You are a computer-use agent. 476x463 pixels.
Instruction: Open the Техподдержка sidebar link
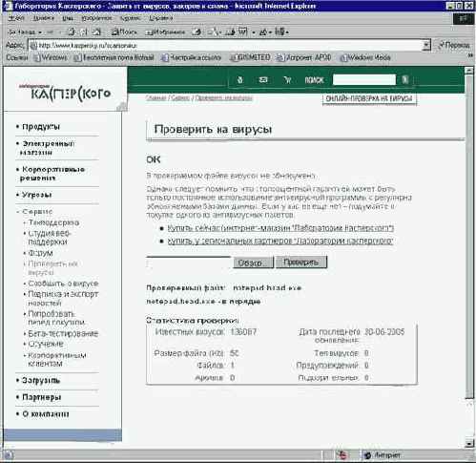pyautogui.click(x=53, y=222)
